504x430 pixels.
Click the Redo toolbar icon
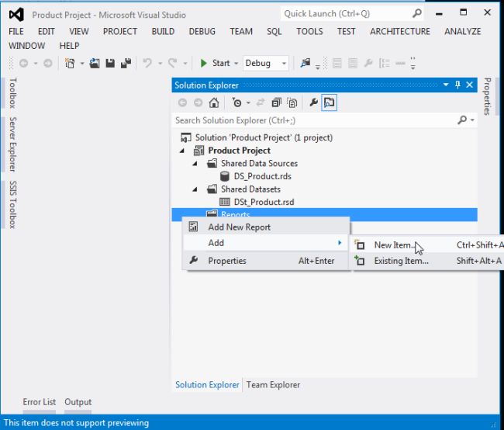point(173,63)
